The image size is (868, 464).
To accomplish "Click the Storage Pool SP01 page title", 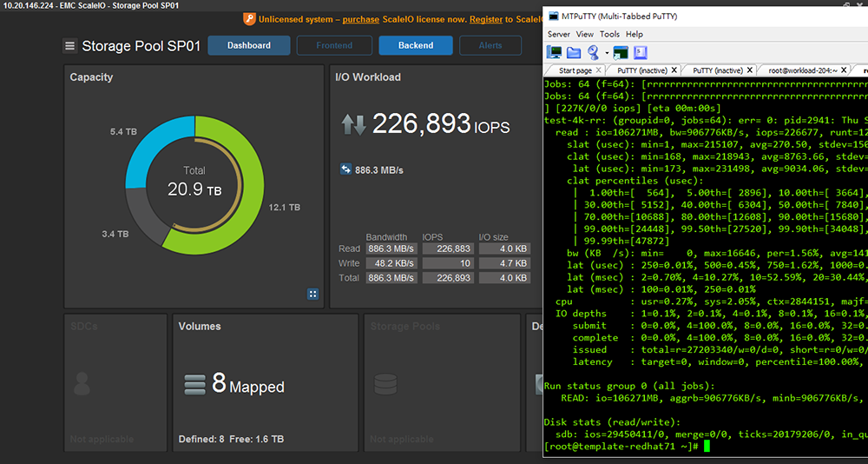I will pos(141,46).
